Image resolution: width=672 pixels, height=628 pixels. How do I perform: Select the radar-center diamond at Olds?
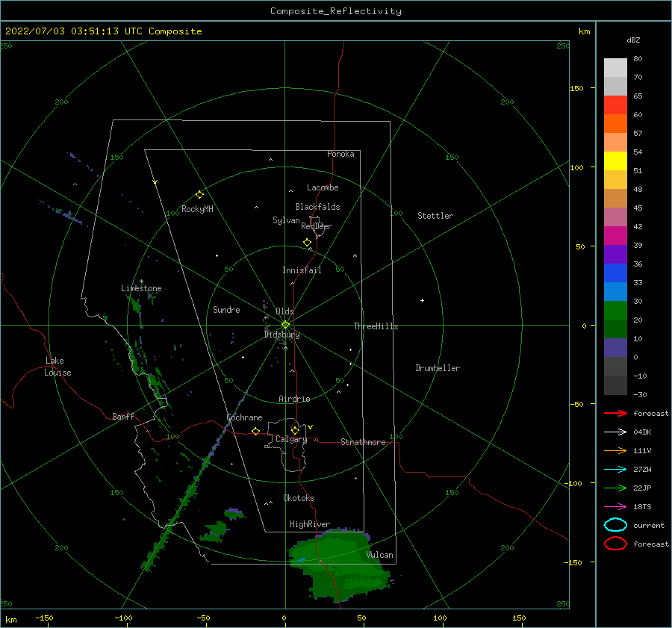285,325
